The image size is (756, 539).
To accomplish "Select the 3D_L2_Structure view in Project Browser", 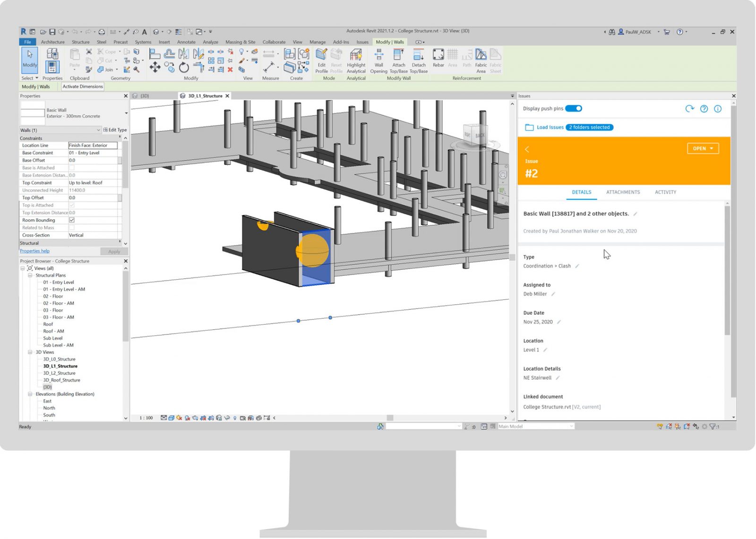I will 59,373.
